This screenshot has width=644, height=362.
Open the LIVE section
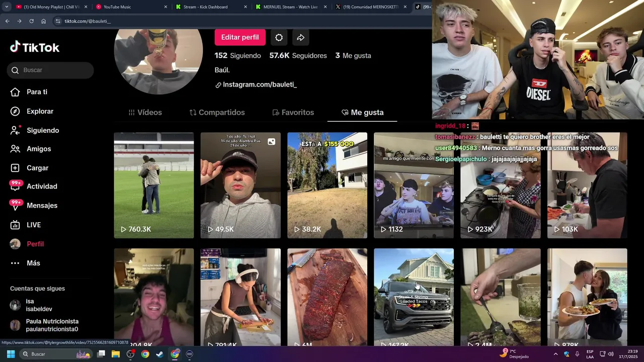26,225
